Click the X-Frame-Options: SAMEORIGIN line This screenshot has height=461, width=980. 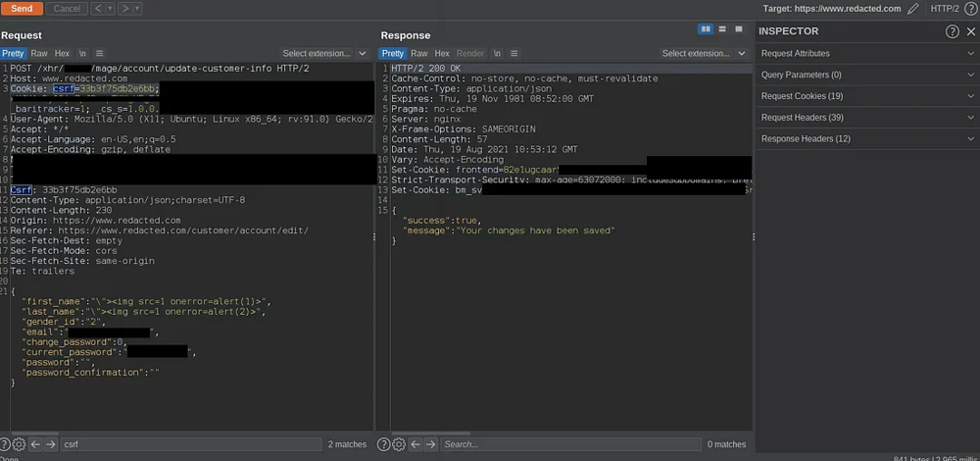pos(464,128)
